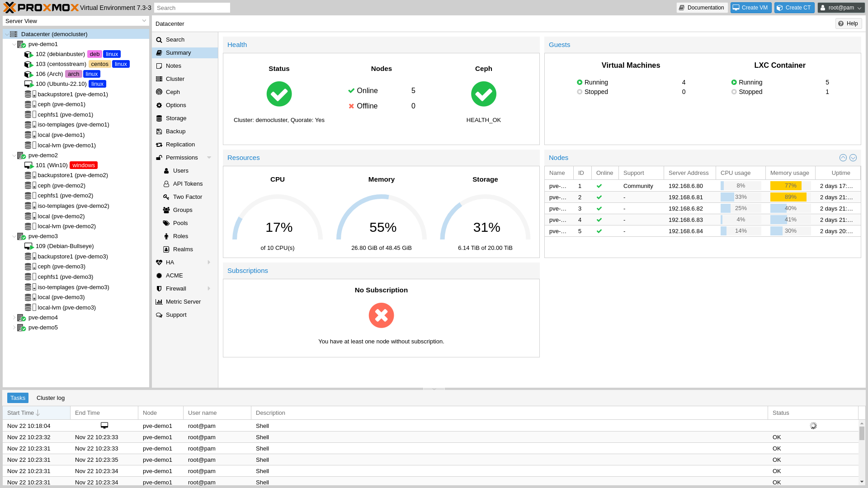Open ACME certificate settings
This screenshot has width=868, height=488.
point(174,275)
